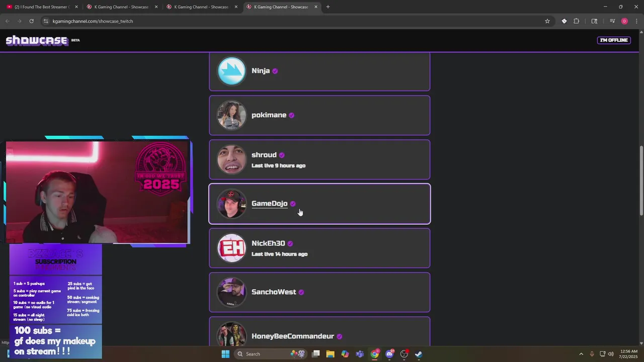
Task: Open Chrome from taskbar
Action: 375,354
